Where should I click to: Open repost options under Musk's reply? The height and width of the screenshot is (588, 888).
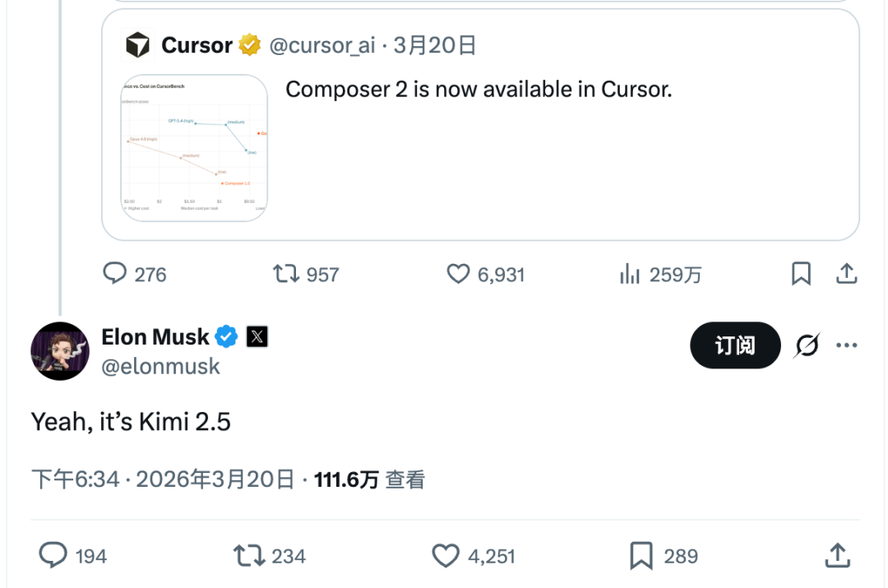tap(249, 556)
